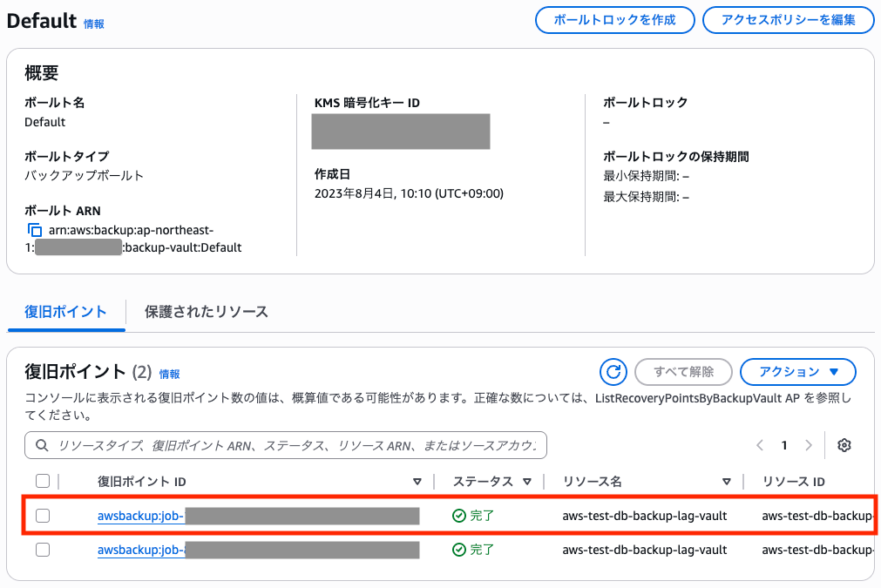This screenshot has height=588, width=881.
Task: Click inside the recovery point search field
Action: (x=261, y=445)
